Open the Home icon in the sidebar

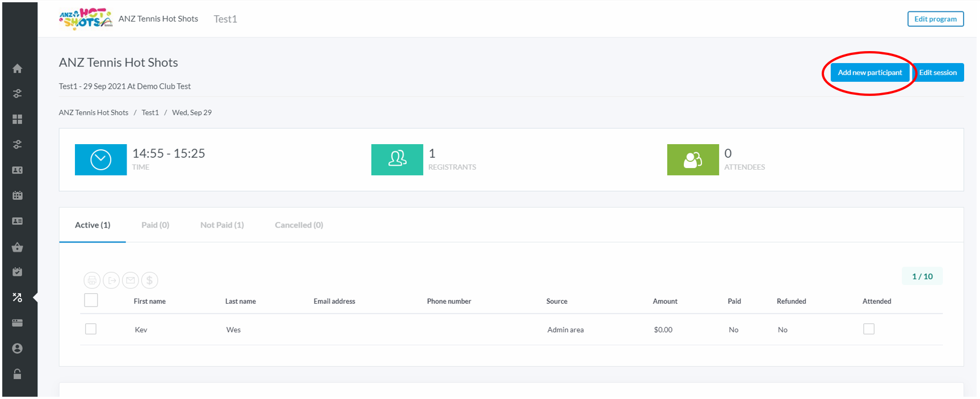pos(18,69)
